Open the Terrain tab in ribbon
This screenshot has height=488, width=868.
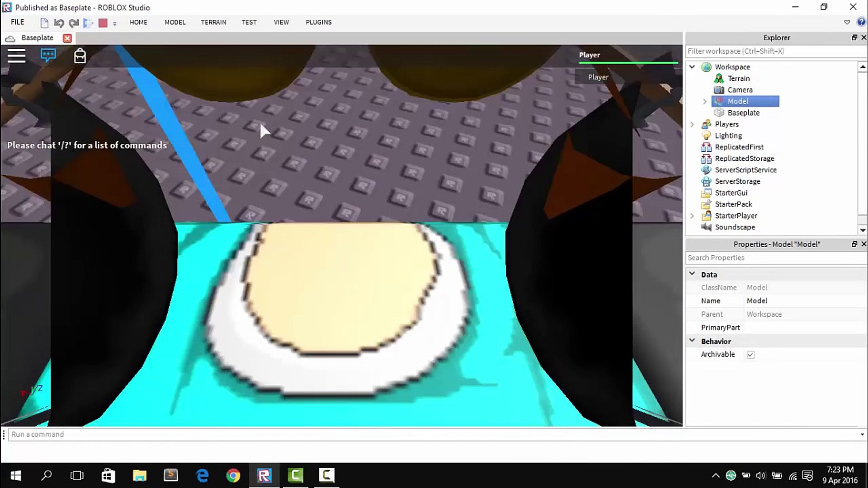[x=213, y=22]
